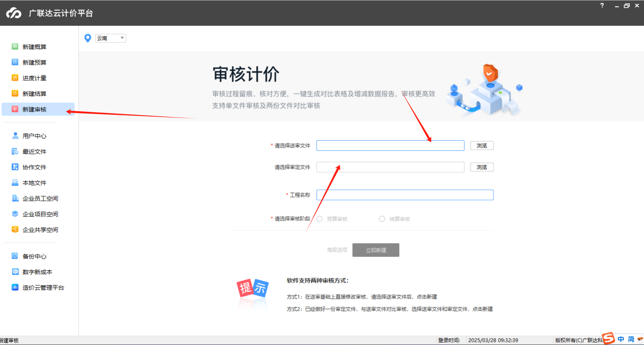Open 企业员工空间 in sidebar
The height and width of the screenshot is (345, 644).
(40, 198)
